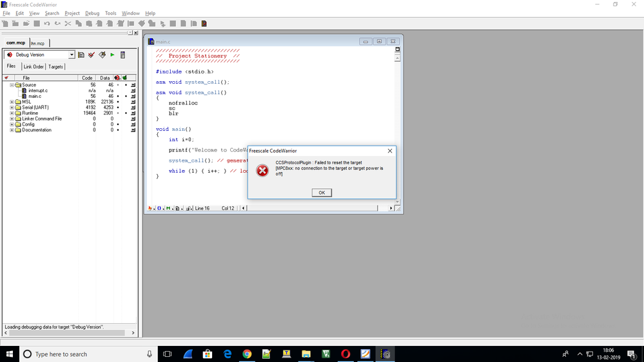Screen dimensions: 644x362
Task: Open the Tools menu
Action: coord(110,13)
